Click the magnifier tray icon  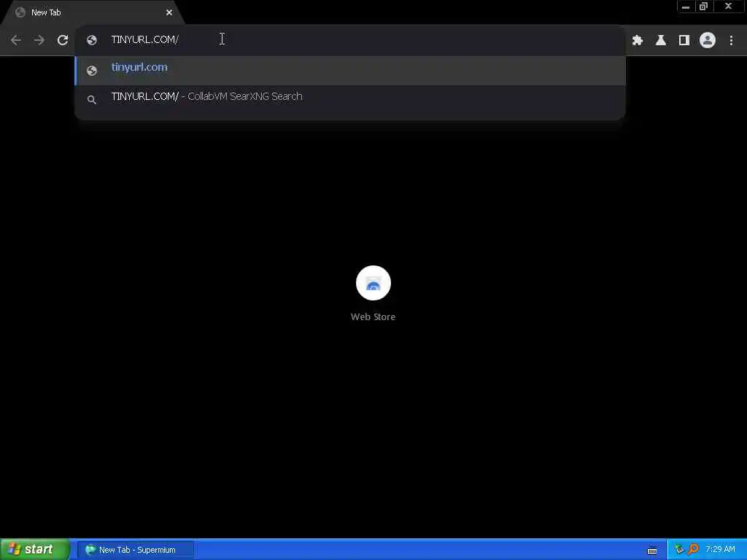pyautogui.click(x=693, y=550)
